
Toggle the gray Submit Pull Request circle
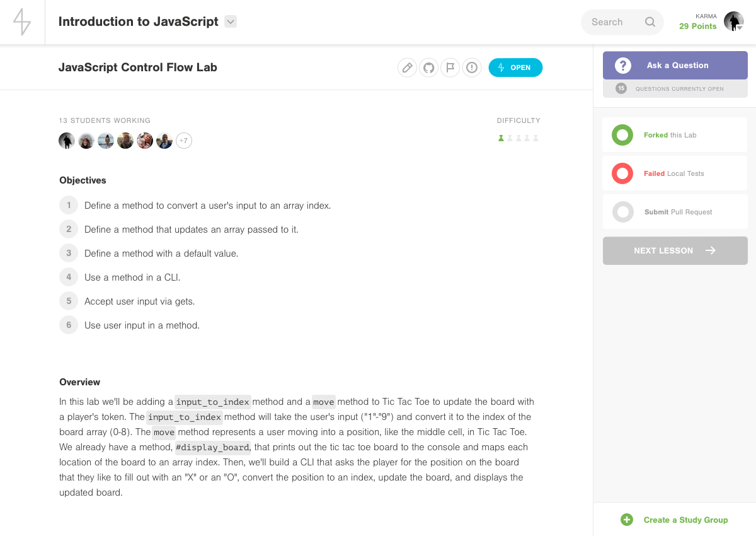pyautogui.click(x=622, y=212)
